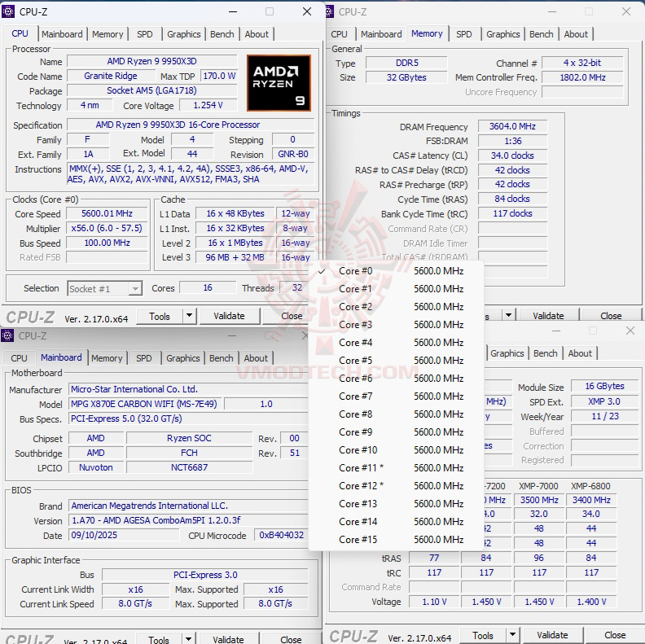Click Tools button in bottom-right SPD window
Screen dimensions: 645x644
point(482,635)
